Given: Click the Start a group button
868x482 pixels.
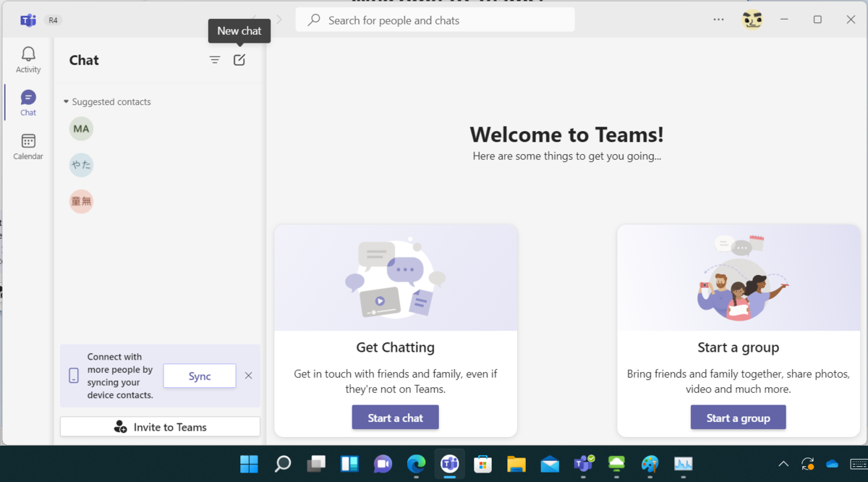Looking at the screenshot, I should point(738,418).
